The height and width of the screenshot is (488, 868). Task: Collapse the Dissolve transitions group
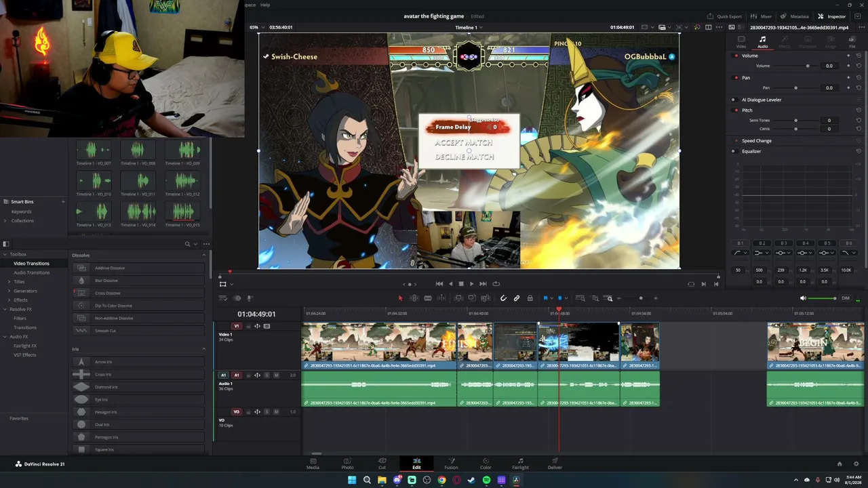204,255
